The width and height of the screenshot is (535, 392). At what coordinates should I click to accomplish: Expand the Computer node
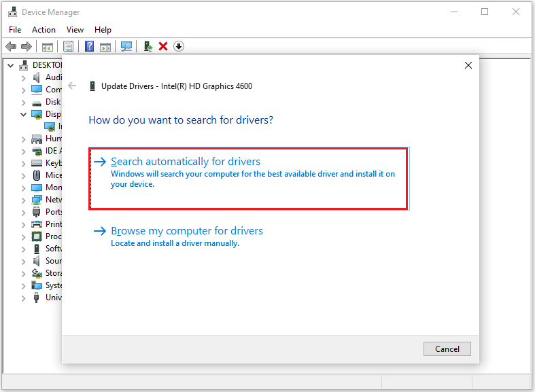[x=23, y=90]
